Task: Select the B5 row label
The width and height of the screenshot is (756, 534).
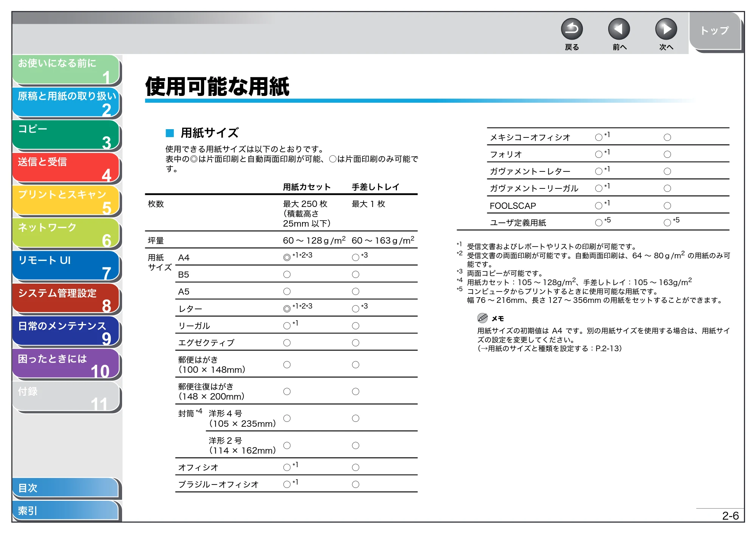Action: coord(184,275)
